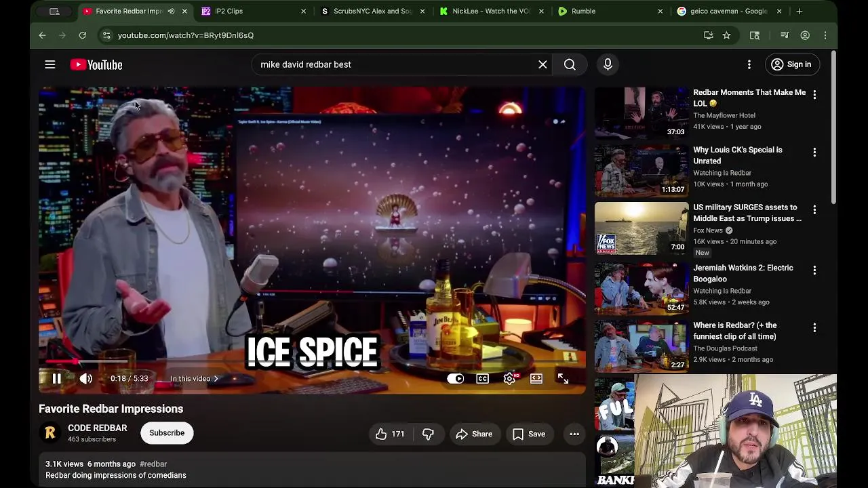
Task: Open CODE REDBAR channel name link
Action: click(x=97, y=428)
